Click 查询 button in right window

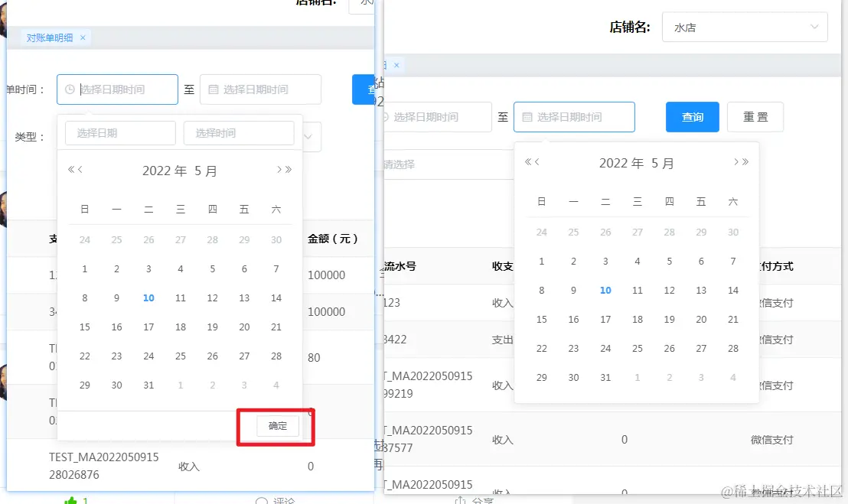(x=692, y=117)
